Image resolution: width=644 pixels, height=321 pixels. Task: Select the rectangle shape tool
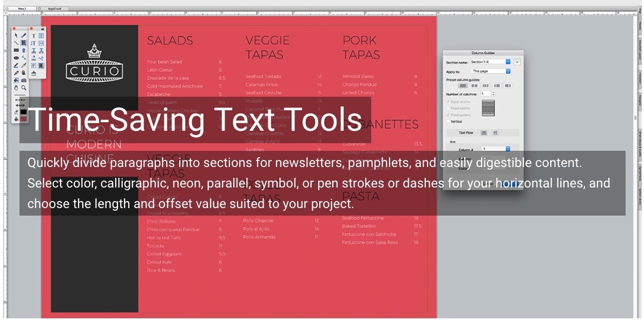pyautogui.click(x=16, y=50)
